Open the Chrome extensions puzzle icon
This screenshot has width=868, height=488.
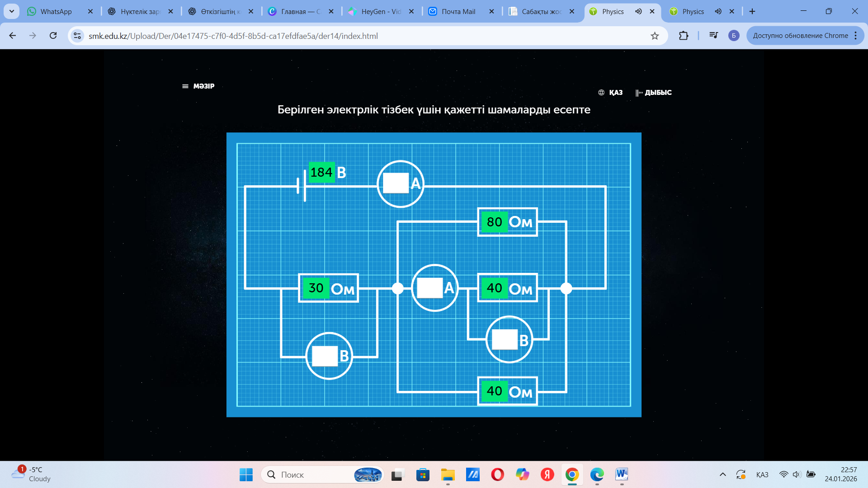tap(684, 36)
